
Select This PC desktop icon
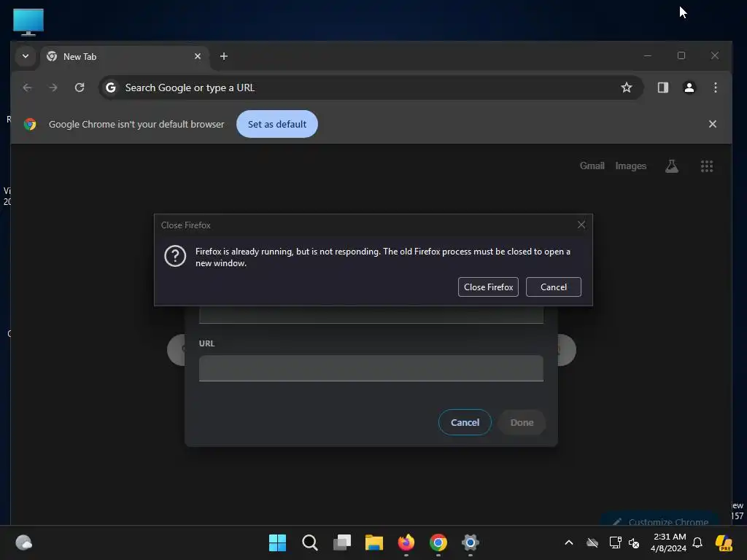tap(28, 23)
